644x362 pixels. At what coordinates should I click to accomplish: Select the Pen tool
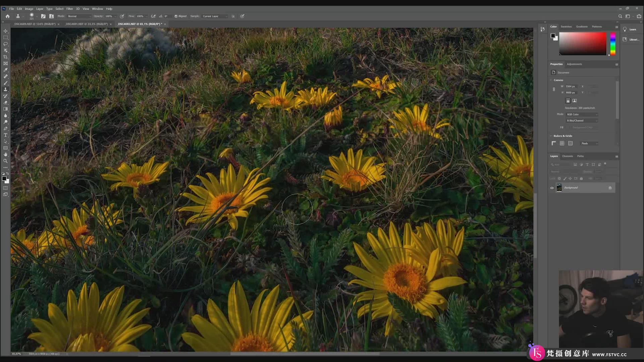pyautogui.click(x=5, y=129)
